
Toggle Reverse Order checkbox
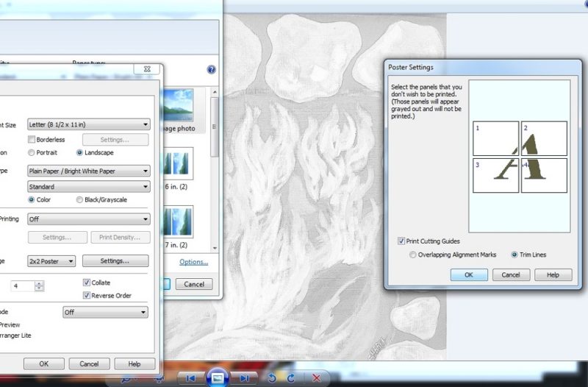(x=87, y=296)
